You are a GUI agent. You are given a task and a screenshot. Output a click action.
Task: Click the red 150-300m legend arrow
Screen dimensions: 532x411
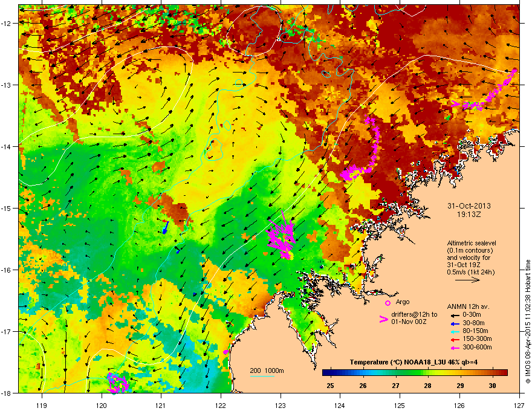(455, 339)
